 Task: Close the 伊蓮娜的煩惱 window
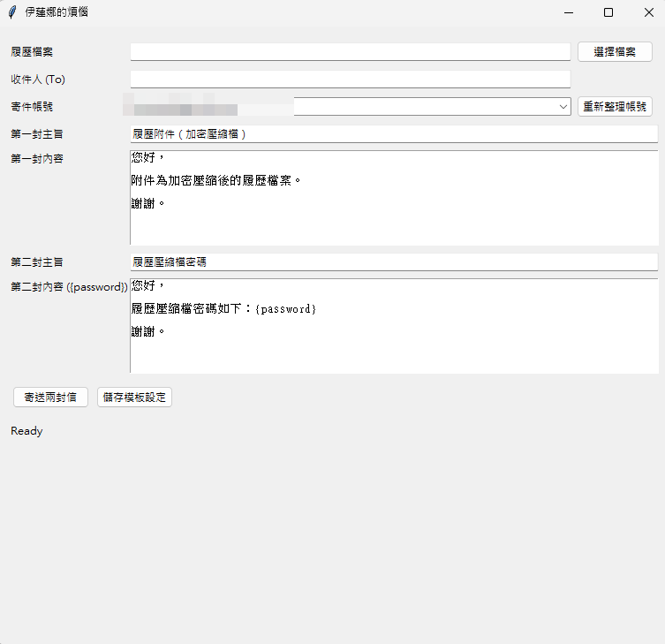(649, 12)
